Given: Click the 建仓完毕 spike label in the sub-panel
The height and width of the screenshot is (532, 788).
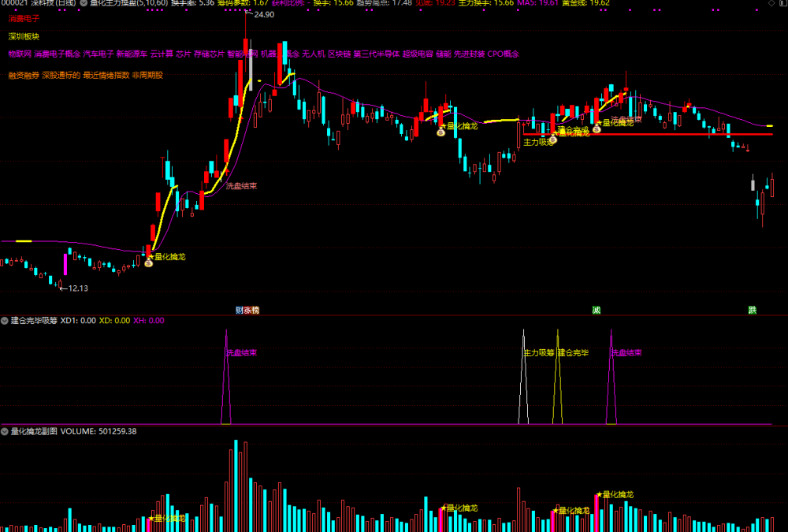Looking at the screenshot, I should click(574, 353).
